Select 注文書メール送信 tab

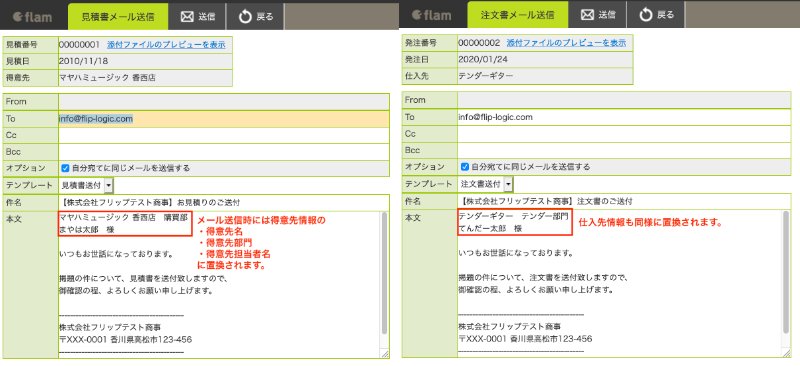coord(517,15)
